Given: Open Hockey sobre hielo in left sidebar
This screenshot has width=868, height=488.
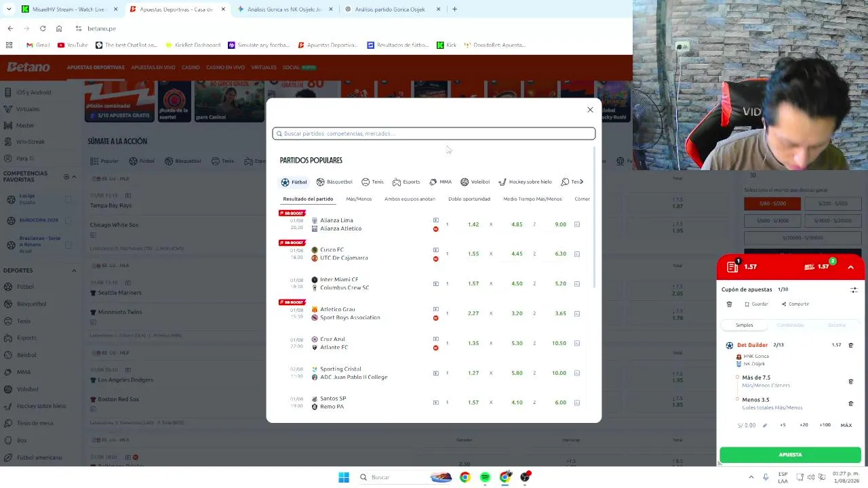Looking at the screenshot, I should click(x=41, y=406).
